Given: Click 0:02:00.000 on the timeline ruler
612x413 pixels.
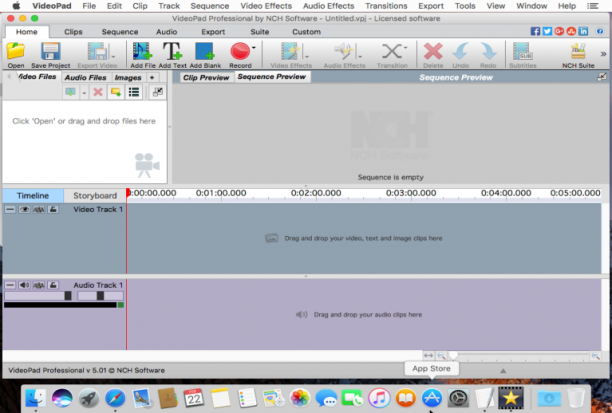Looking at the screenshot, I should pos(316,193).
